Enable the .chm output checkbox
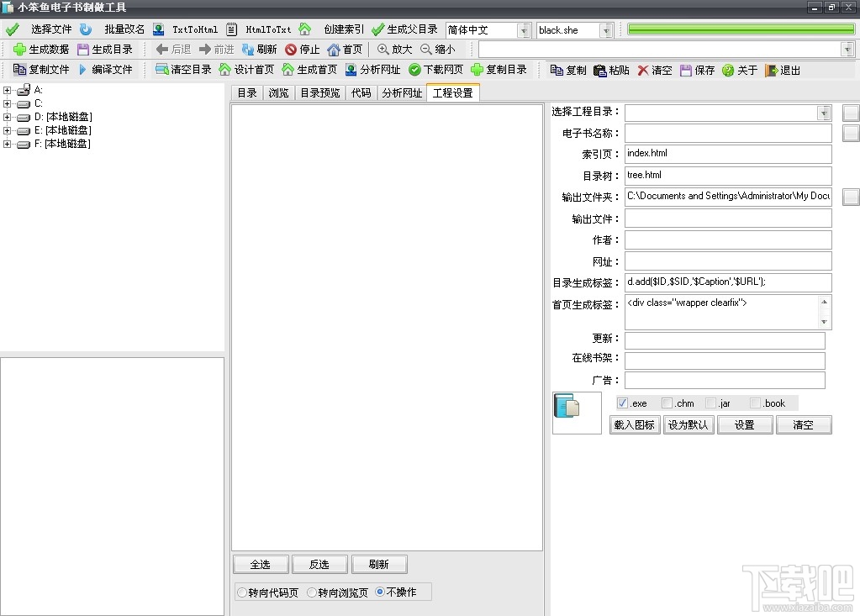The image size is (860, 616). (667, 403)
